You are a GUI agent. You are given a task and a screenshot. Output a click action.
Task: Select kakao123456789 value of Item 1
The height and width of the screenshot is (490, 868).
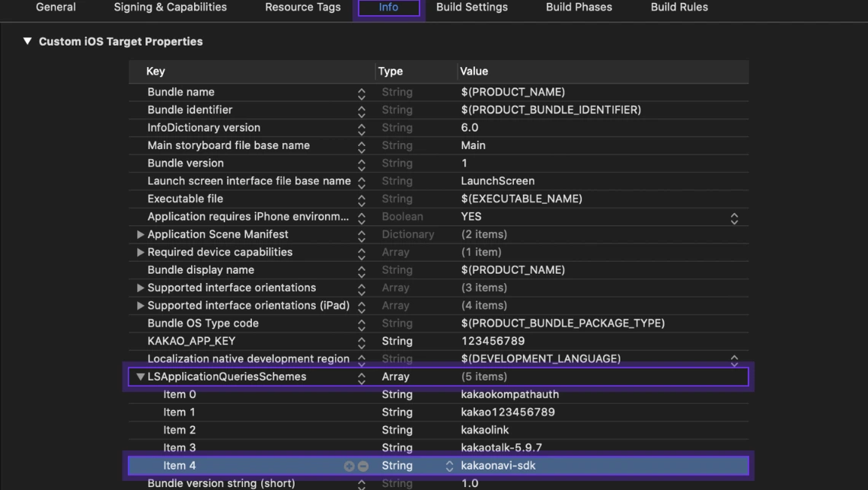pos(508,412)
